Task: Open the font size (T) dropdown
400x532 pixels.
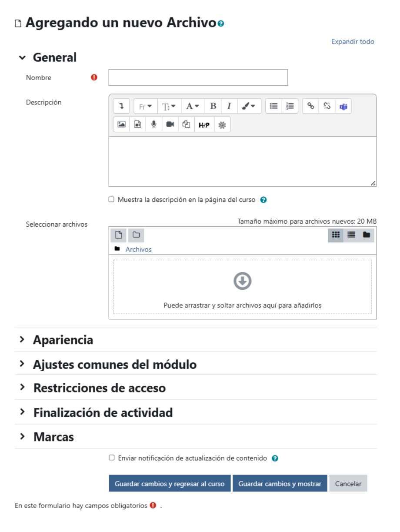Action: (169, 106)
